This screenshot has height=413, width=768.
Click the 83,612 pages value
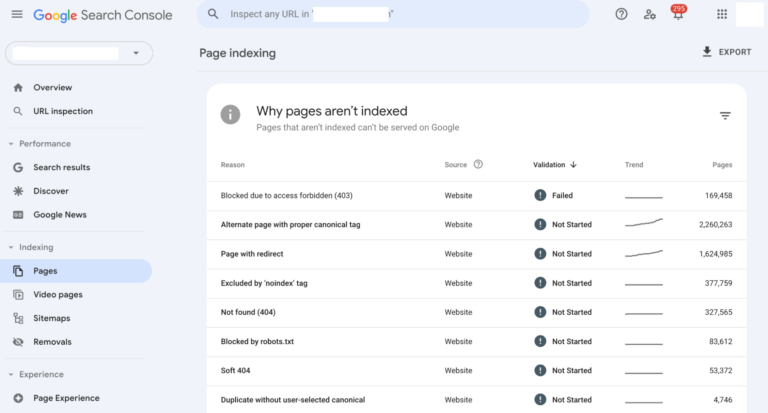pos(720,341)
